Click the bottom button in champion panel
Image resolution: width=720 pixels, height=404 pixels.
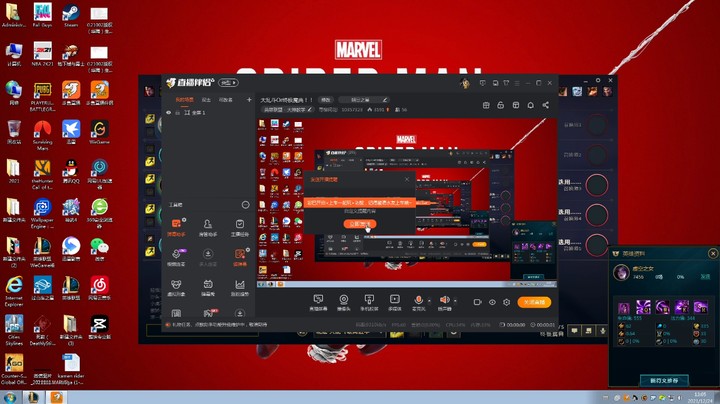coord(664,381)
